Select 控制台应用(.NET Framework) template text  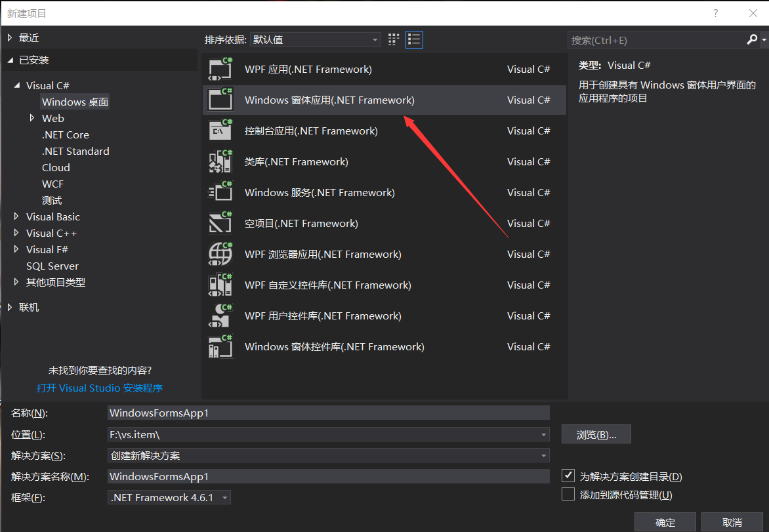[311, 131]
